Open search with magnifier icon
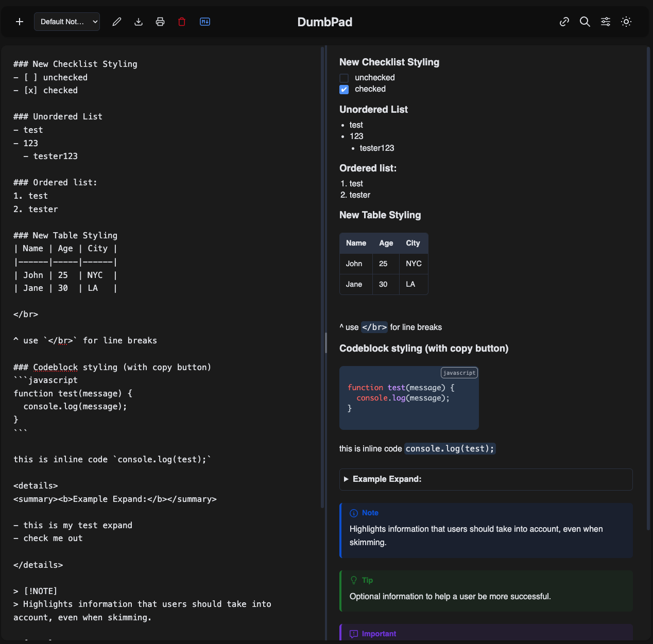653x644 pixels. [585, 22]
